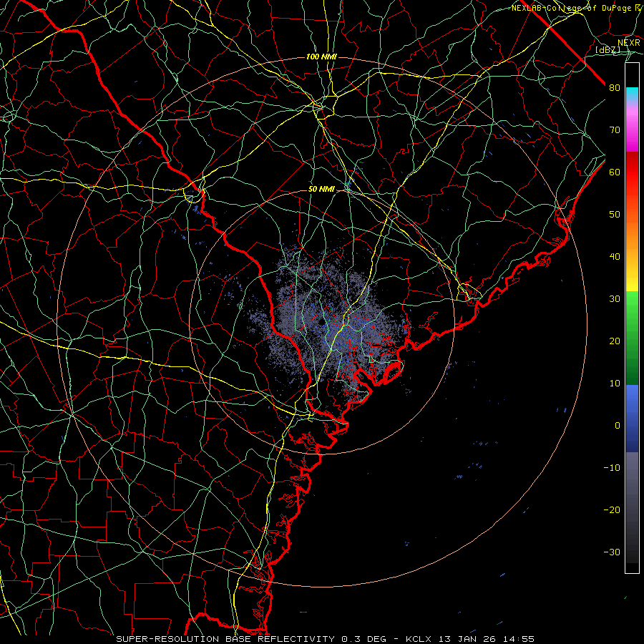Click the '100 NMI' range ring label
Image resolution: width=644 pixels, height=644 pixels.
[321, 57]
